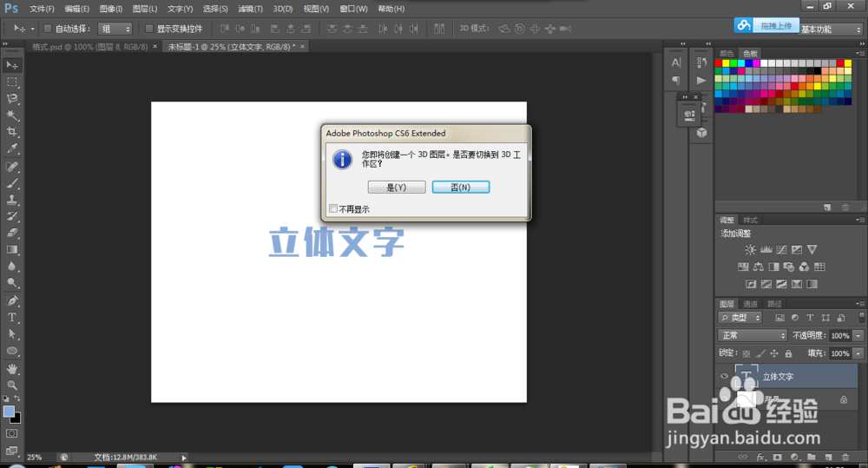Image resolution: width=868 pixels, height=468 pixels.
Task: Open the 3D panel cube icon
Action: 701,133
